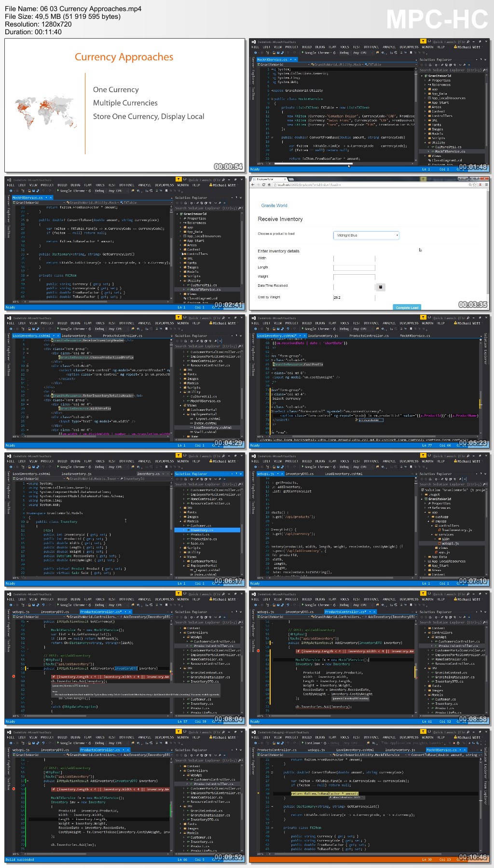Click the Start Google Chrome run button in 00:01:48 frame

pyautogui.click(x=316, y=53)
